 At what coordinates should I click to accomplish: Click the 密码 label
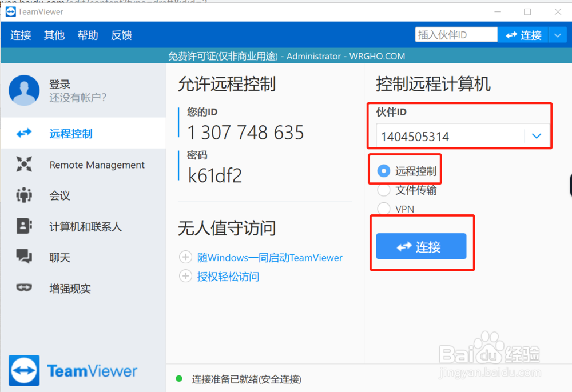click(197, 155)
